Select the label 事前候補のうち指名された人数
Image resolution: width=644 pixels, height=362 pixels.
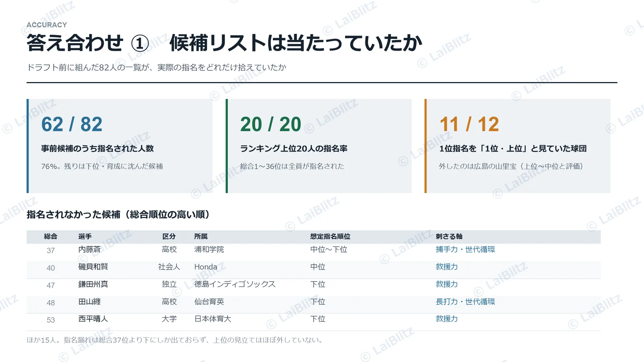tap(97, 148)
